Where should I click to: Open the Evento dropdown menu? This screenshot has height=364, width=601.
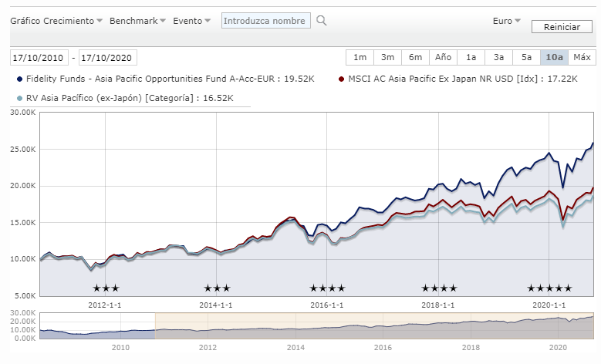pyautogui.click(x=192, y=21)
